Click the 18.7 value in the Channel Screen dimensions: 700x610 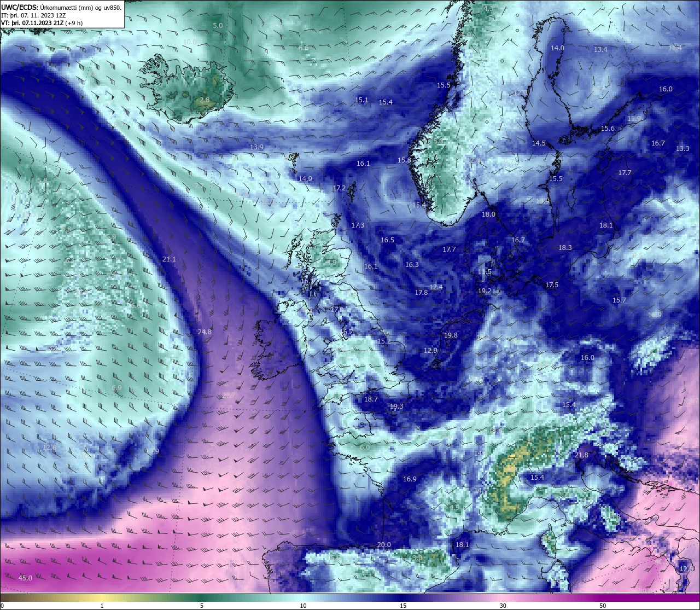(x=371, y=399)
